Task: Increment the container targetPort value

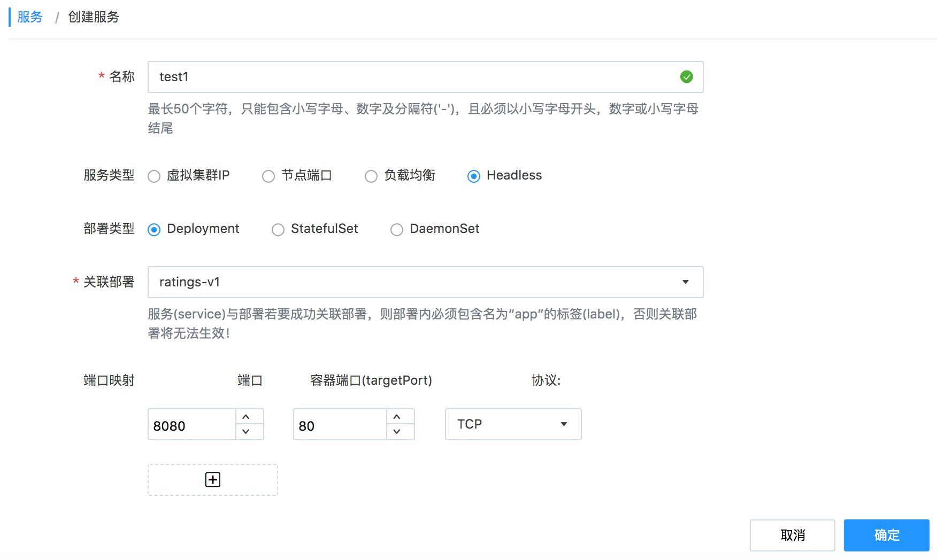Action: coord(397,417)
